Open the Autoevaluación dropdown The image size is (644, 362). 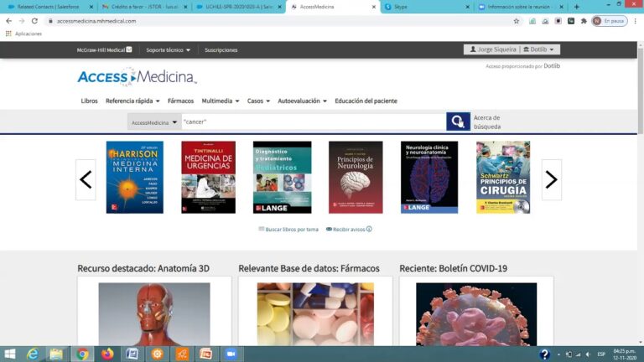302,101
